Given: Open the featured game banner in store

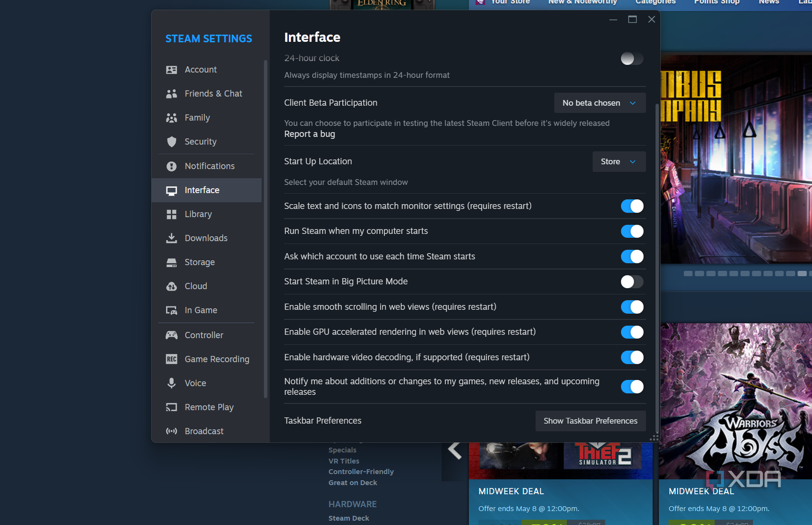Looking at the screenshot, I should tap(736, 159).
